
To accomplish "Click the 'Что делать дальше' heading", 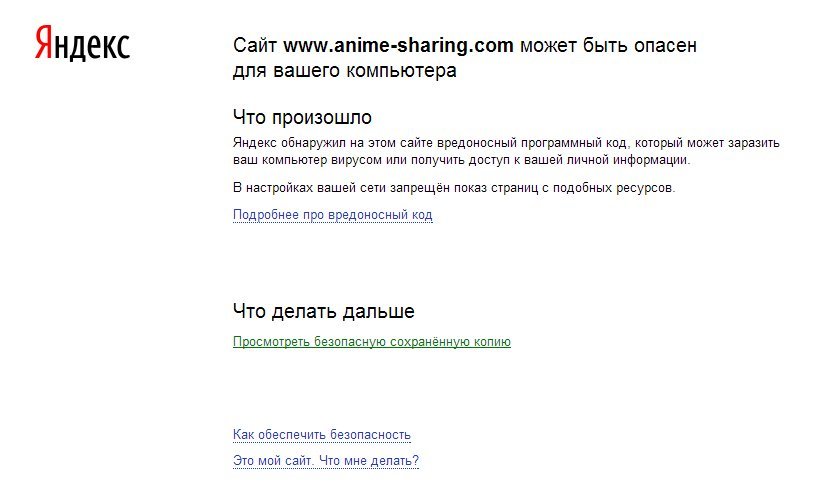I will click(x=323, y=311).
